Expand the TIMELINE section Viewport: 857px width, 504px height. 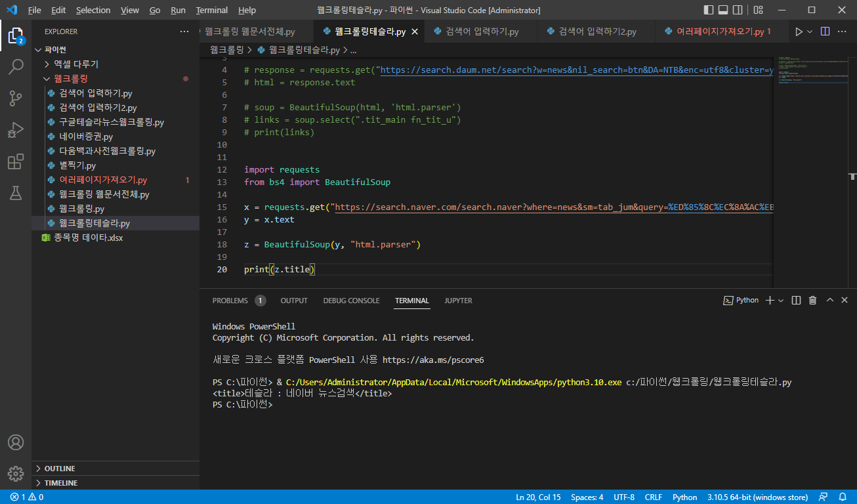115,483
